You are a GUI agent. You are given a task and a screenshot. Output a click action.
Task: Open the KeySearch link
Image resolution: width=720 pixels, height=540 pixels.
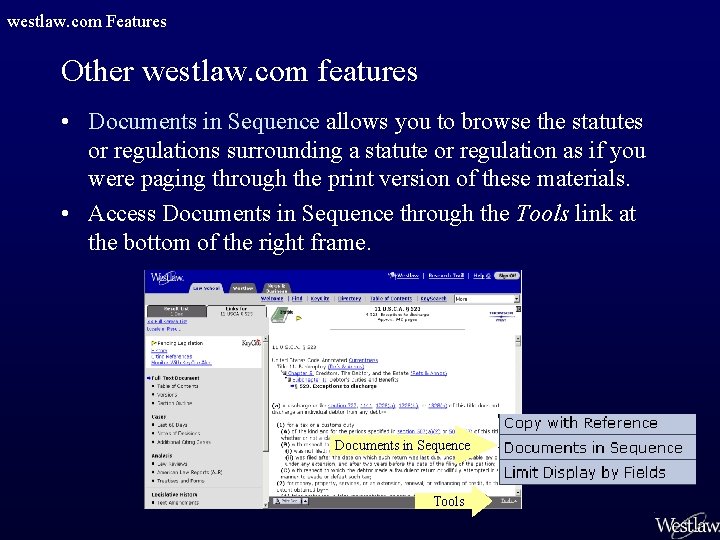433,298
